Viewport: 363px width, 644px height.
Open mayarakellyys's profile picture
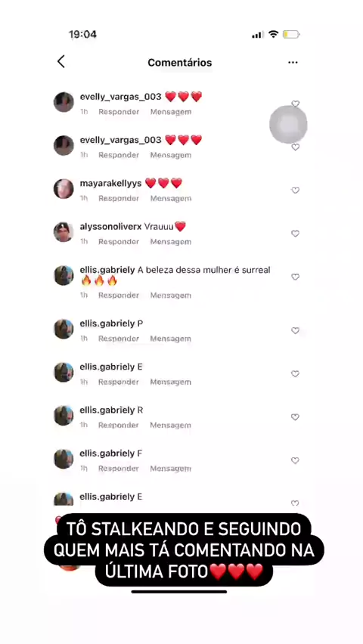pos(64,189)
